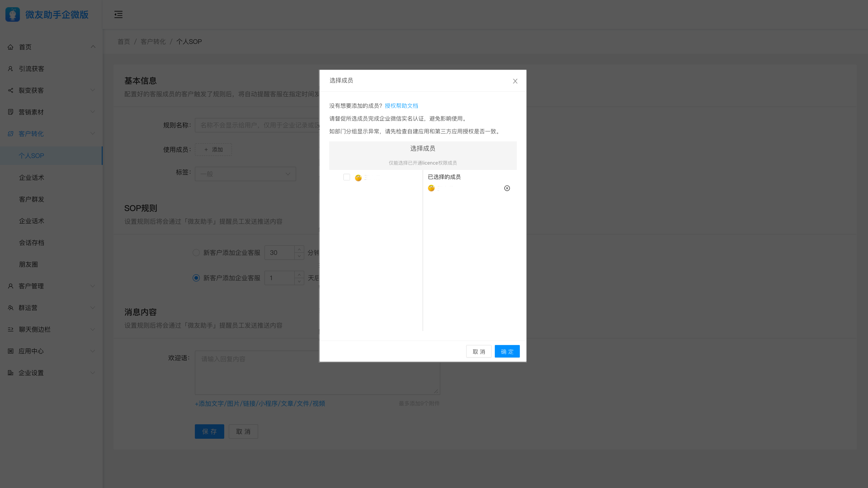Click + 添加 member button

click(213, 150)
